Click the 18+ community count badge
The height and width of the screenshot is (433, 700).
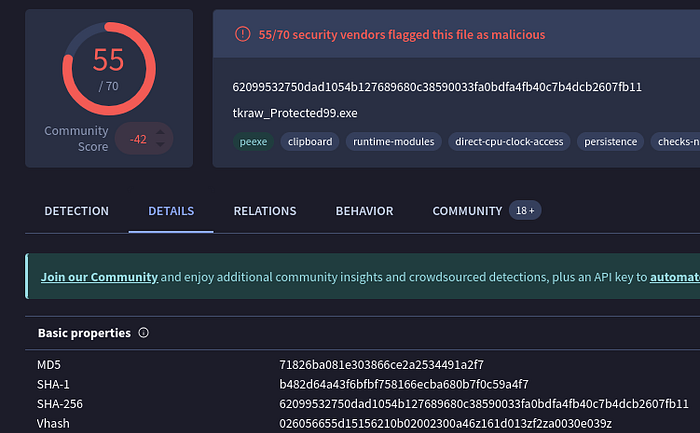[525, 210]
